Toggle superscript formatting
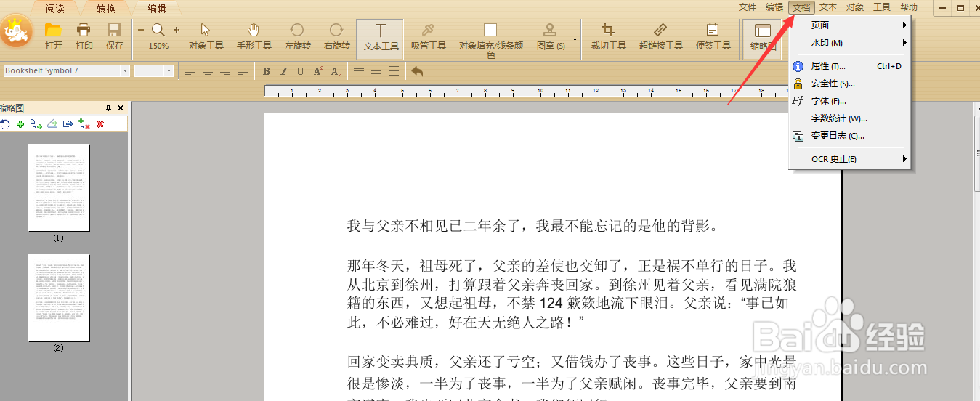980x401 pixels. (x=318, y=71)
